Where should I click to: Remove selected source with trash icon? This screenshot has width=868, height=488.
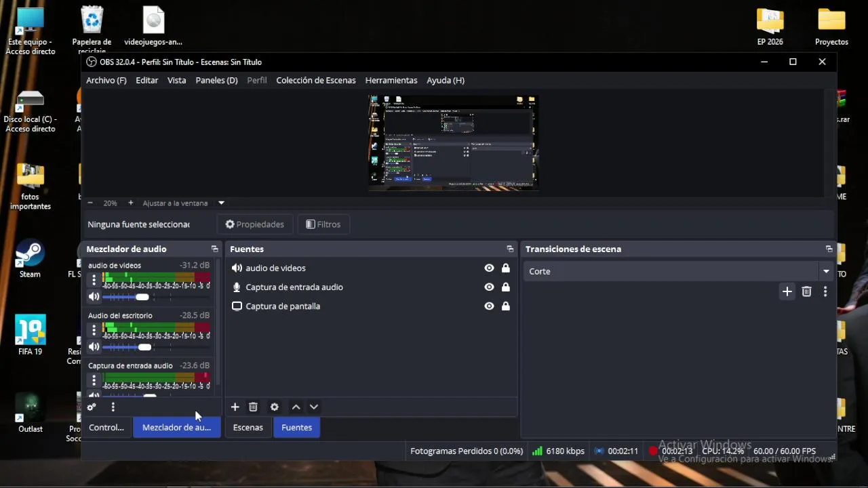click(253, 407)
